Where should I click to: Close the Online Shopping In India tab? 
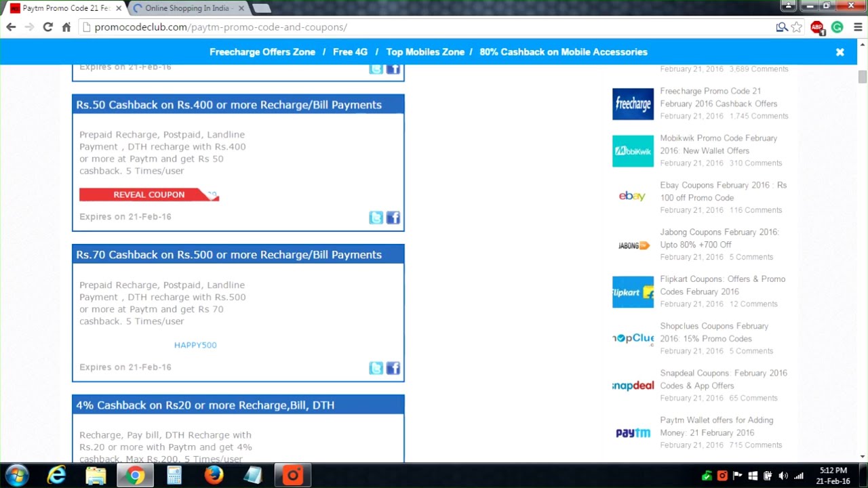[241, 8]
